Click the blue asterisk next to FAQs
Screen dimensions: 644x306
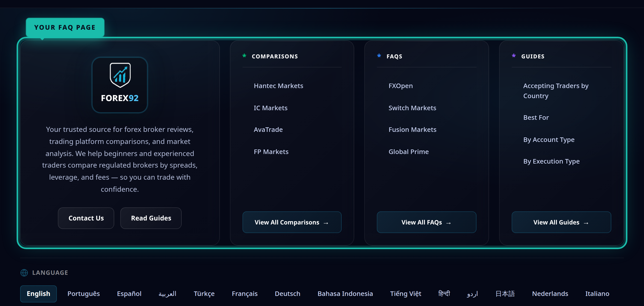pyautogui.click(x=379, y=56)
